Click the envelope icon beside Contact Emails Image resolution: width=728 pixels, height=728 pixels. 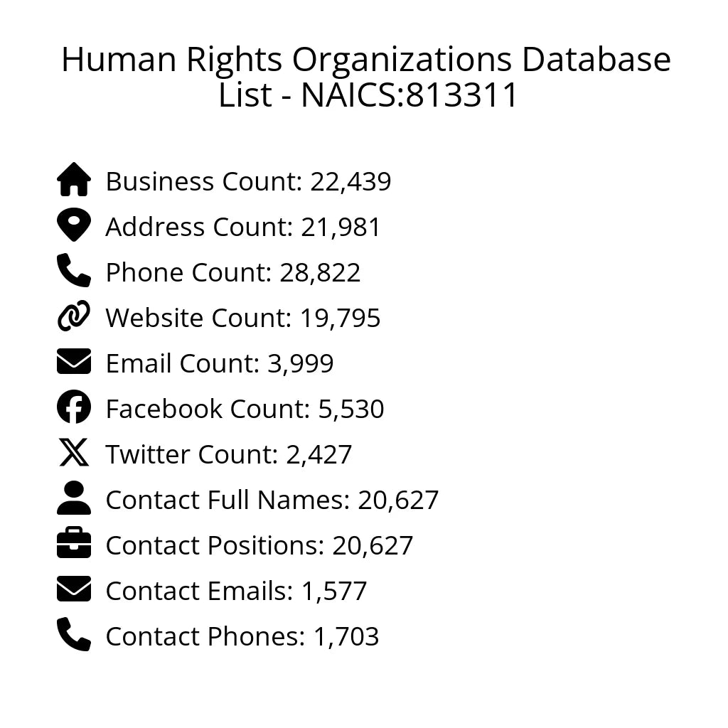tap(74, 589)
